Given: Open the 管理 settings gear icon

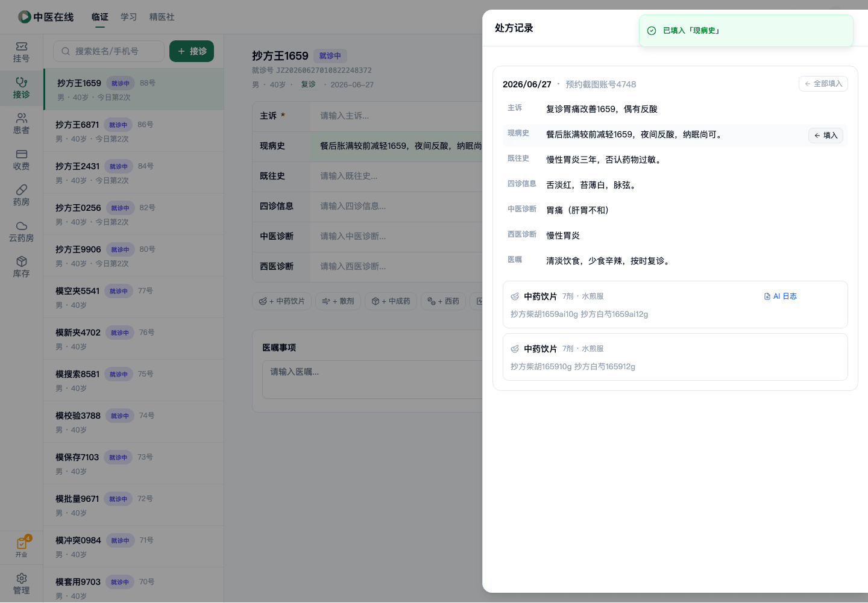Looking at the screenshot, I should (22, 584).
